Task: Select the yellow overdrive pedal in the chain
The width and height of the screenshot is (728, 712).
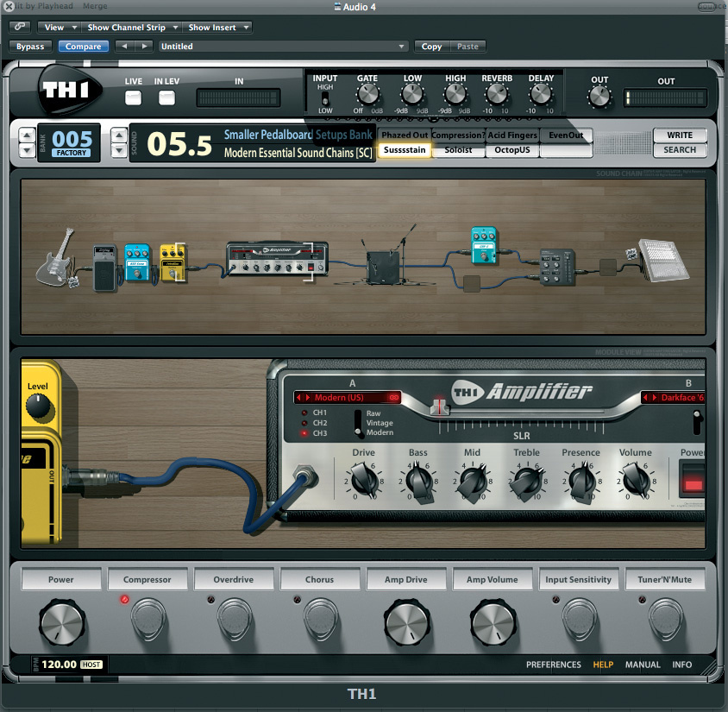Action: point(173,263)
